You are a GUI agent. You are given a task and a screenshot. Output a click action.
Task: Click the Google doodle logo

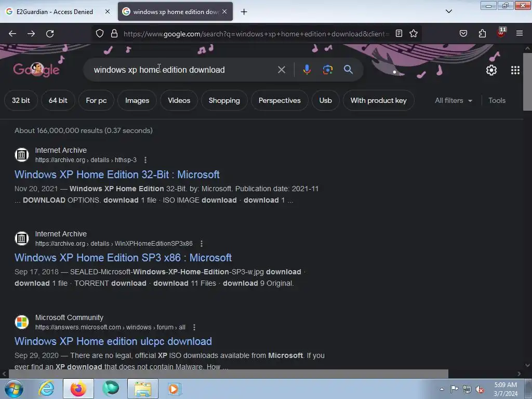click(36, 69)
